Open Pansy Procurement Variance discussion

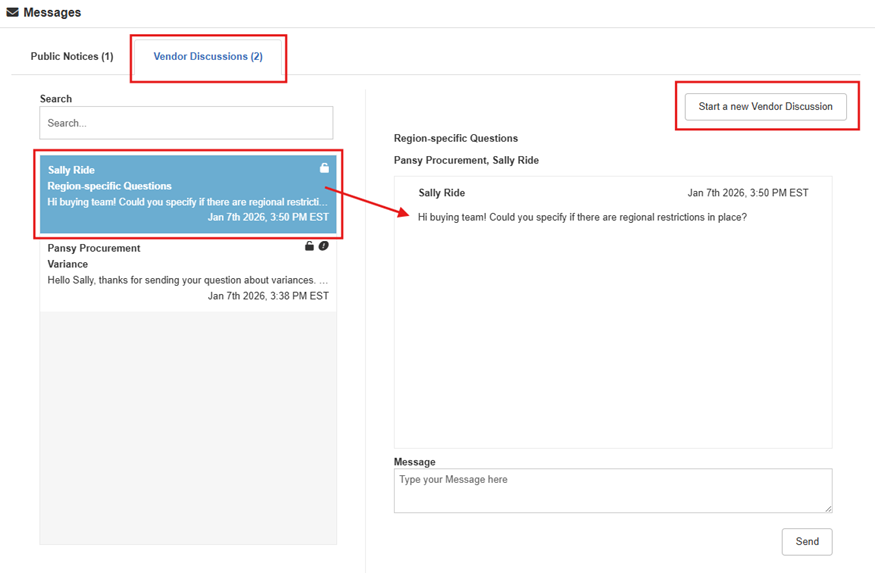(188, 272)
